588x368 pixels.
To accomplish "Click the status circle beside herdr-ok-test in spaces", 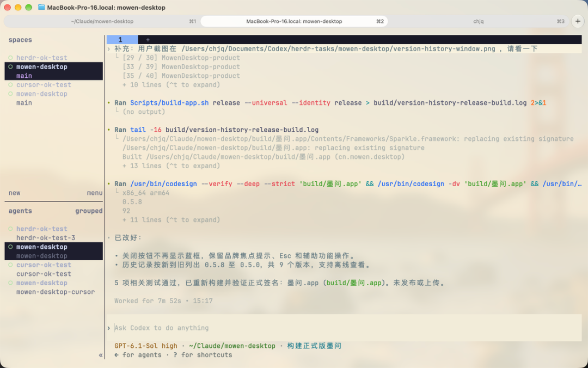I will 10,58.
